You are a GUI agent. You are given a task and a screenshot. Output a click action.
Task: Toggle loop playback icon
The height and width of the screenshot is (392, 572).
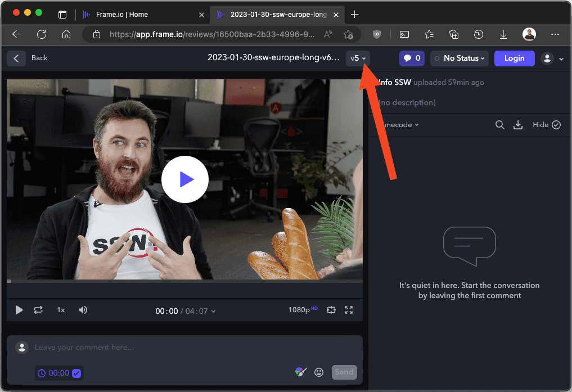coord(38,310)
